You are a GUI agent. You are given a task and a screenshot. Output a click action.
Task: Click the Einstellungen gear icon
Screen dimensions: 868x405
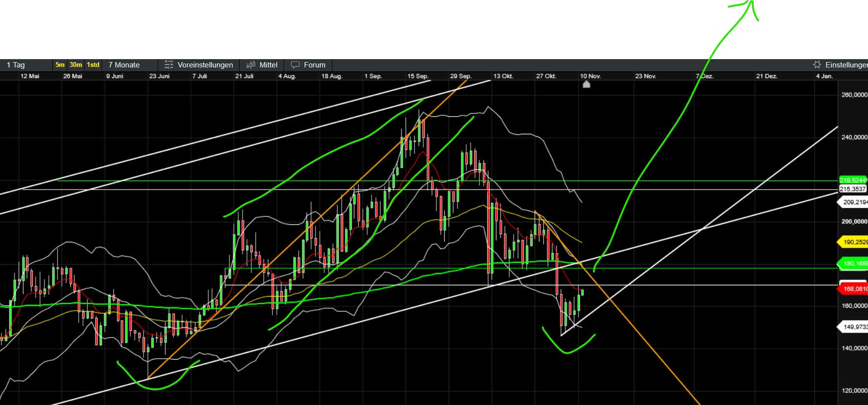[x=817, y=65]
